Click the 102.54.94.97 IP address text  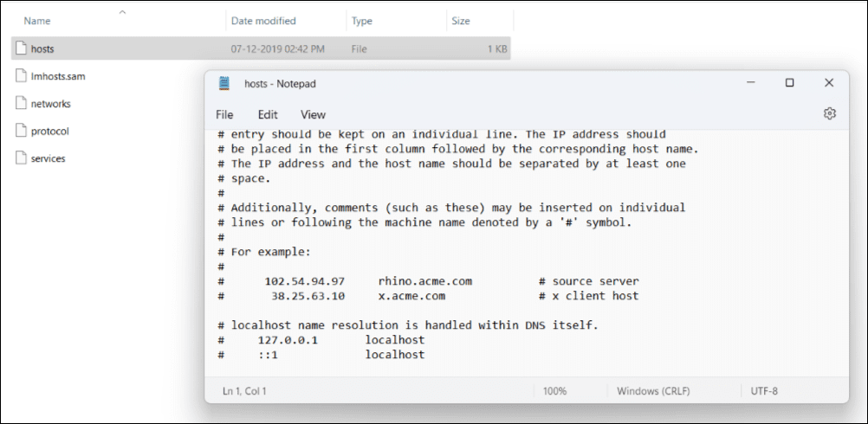304,281
